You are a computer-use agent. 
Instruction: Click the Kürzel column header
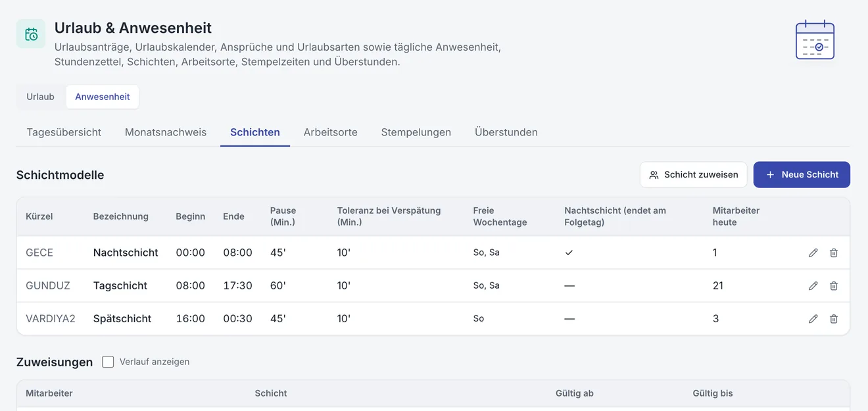[x=39, y=216]
